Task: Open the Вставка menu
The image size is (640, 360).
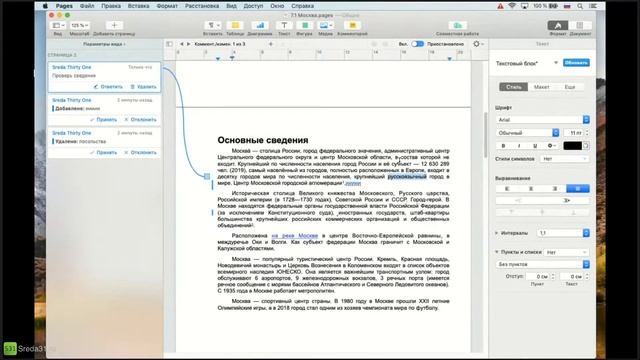Action: [x=138, y=6]
